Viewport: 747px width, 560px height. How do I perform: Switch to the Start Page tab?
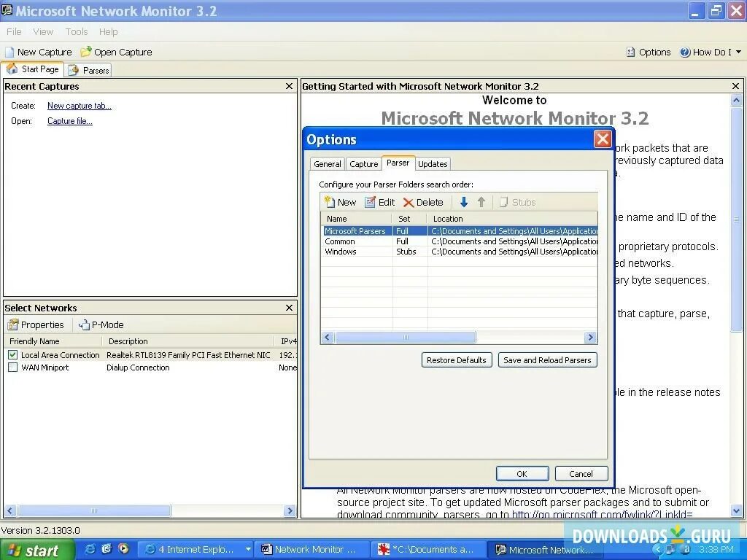(x=32, y=69)
